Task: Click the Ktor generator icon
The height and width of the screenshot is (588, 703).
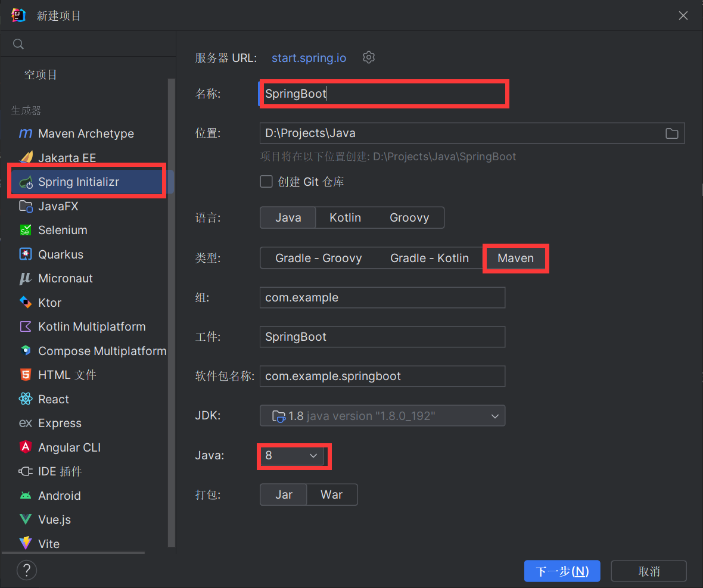Action: point(26,303)
